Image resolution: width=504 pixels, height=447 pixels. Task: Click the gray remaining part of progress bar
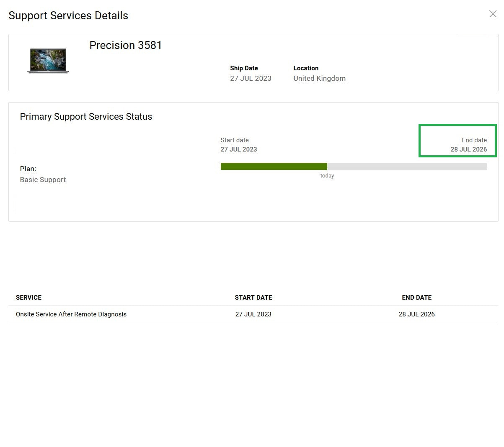[406, 167]
